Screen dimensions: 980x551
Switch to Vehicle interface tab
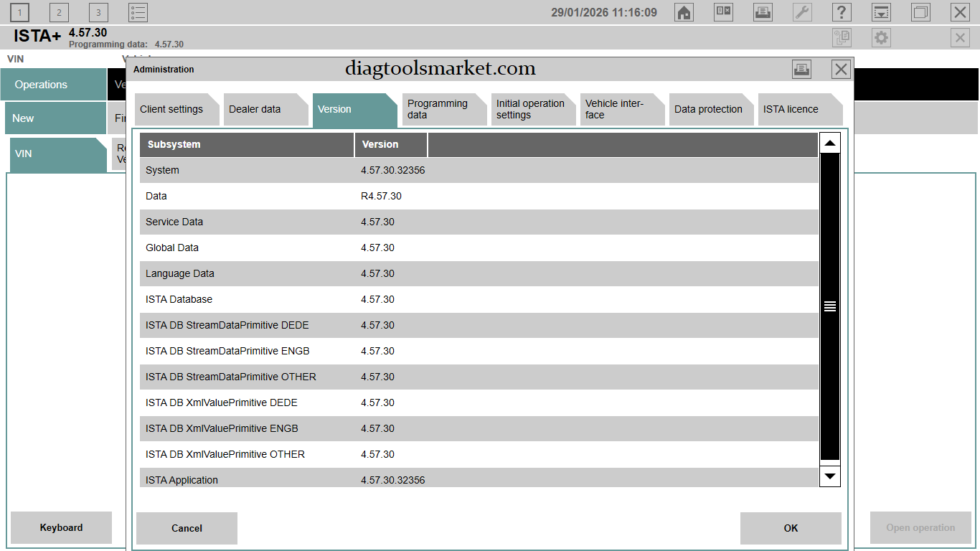618,110
